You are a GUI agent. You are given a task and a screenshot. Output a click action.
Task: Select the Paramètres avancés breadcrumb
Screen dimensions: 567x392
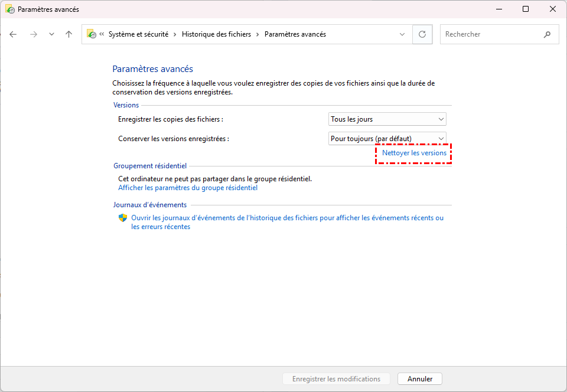tap(295, 34)
